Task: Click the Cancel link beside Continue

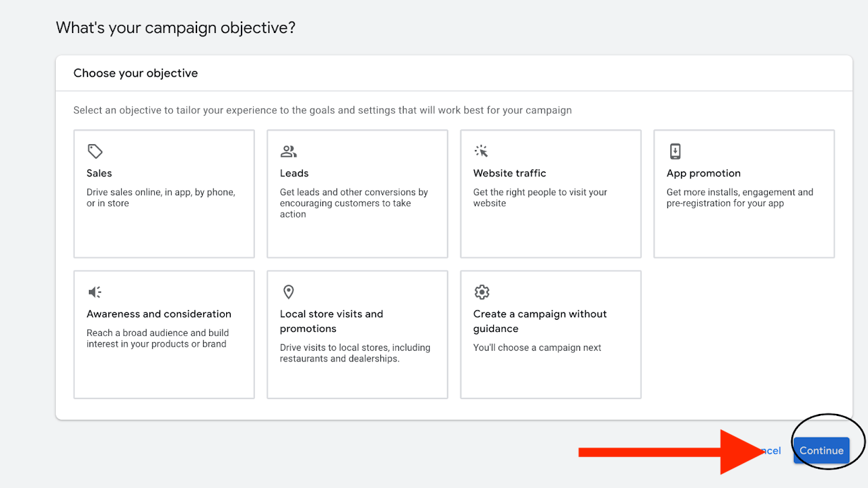Action: pyautogui.click(x=772, y=450)
